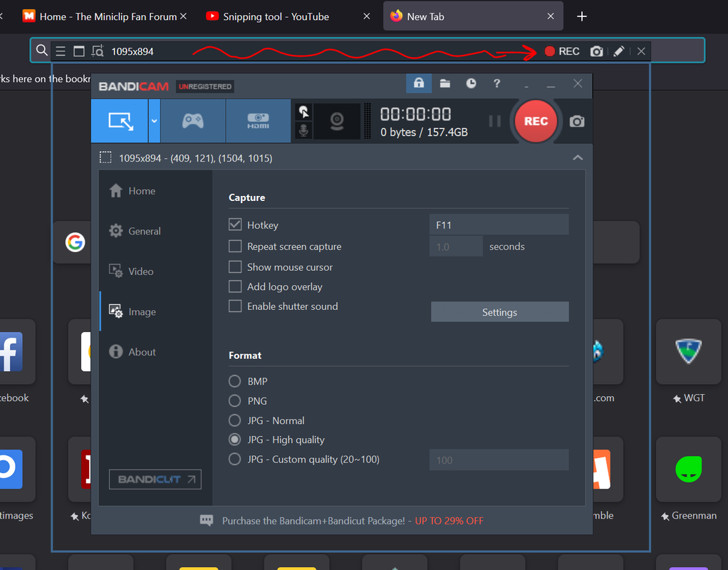The width and height of the screenshot is (728, 570).
Task: Open a new browser tab with plus
Action: (582, 16)
